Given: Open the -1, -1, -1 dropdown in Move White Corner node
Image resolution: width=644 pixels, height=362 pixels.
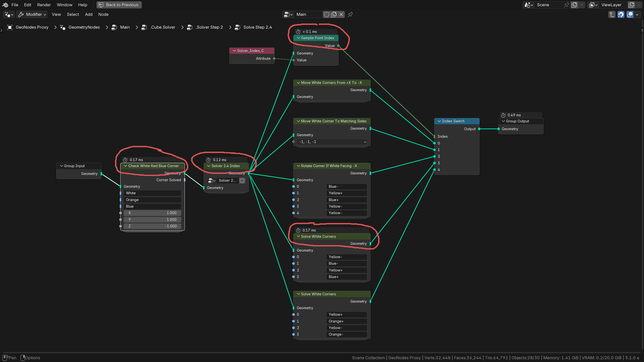Looking at the screenshot, I should (332, 142).
